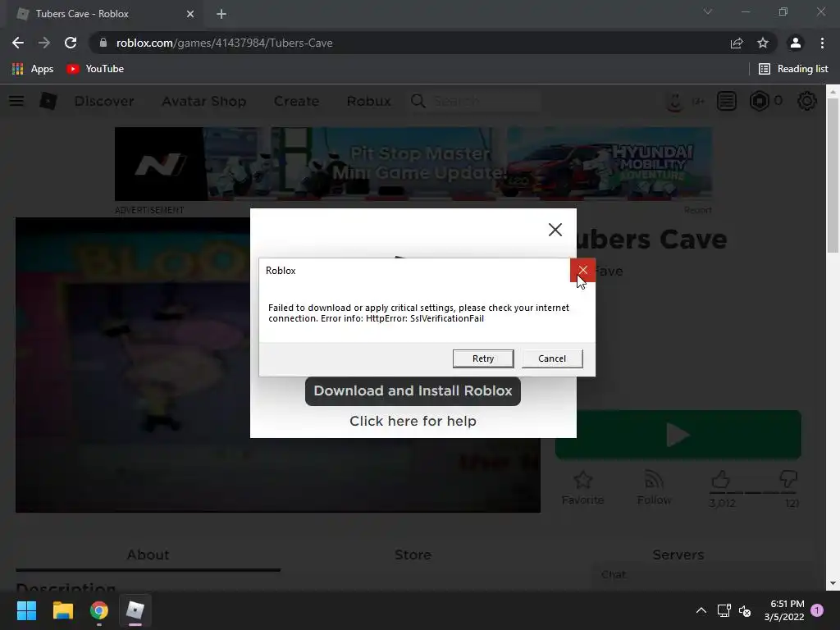
Task: Open File Explorer from the taskbar
Action: [x=62, y=610]
